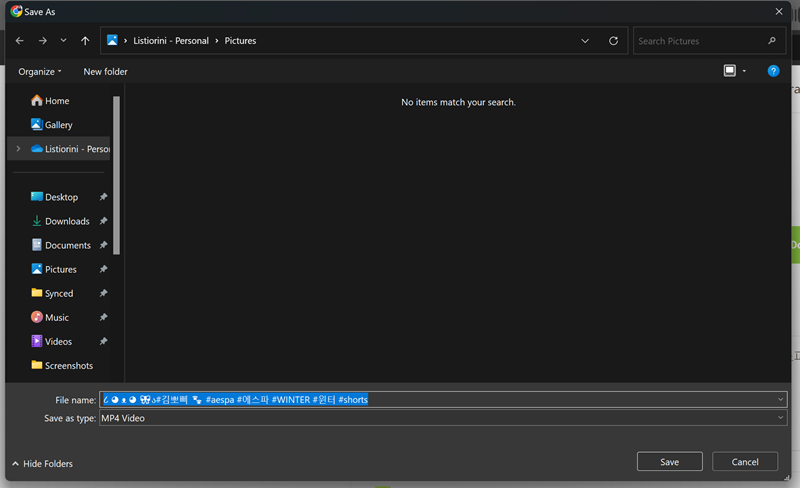
Task: Click the pin icon next to Documents
Action: [103, 245]
